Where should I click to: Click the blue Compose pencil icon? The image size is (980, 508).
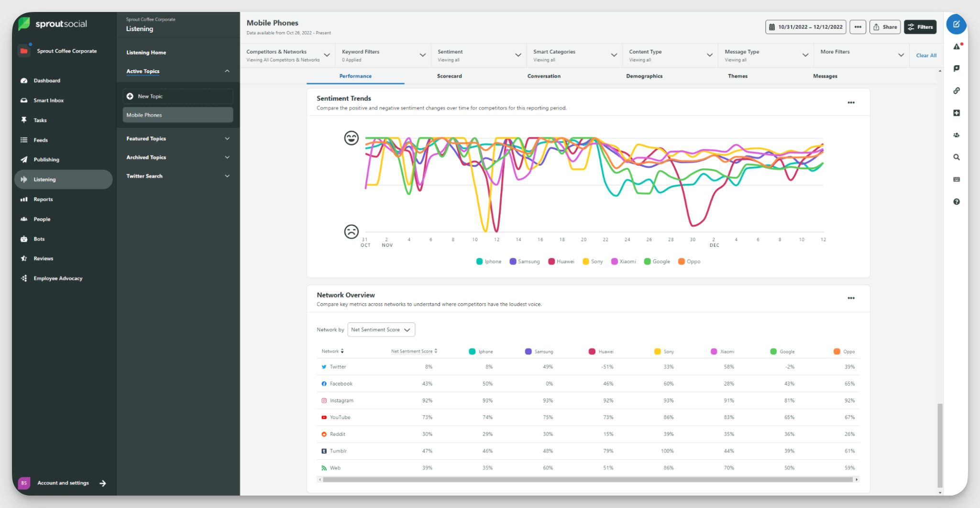click(956, 24)
